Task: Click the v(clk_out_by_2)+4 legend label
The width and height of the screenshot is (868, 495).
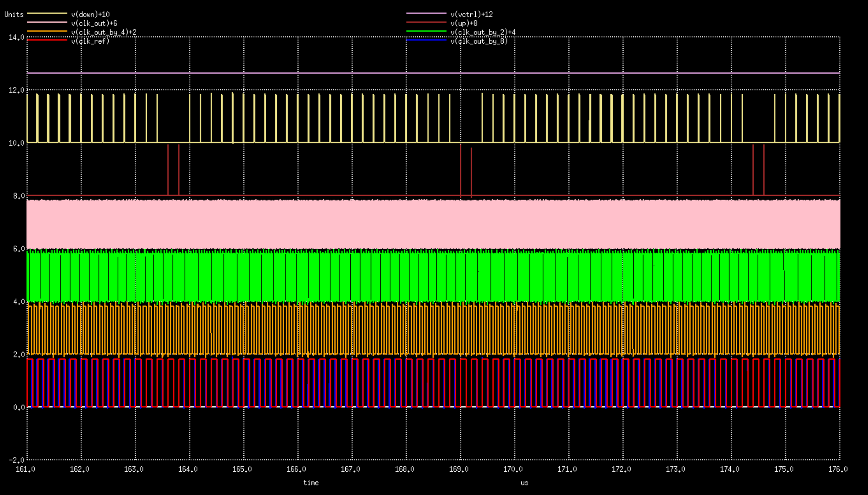Action: point(483,32)
